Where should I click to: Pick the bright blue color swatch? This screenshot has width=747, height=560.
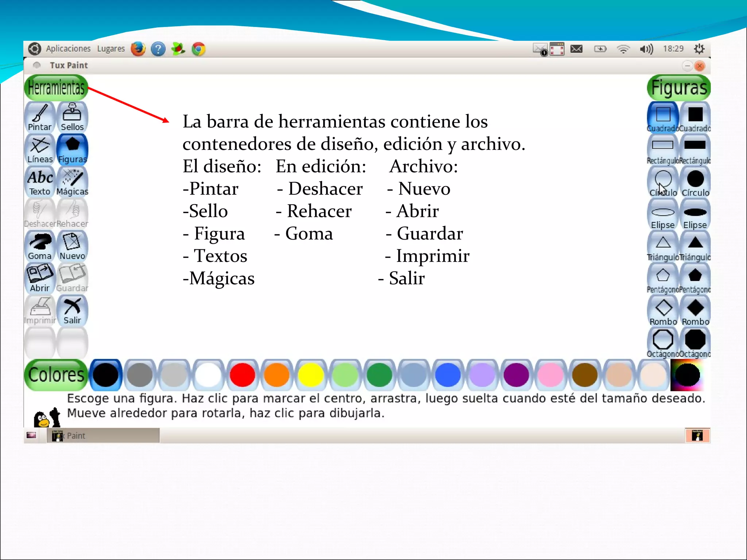click(x=448, y=375)
